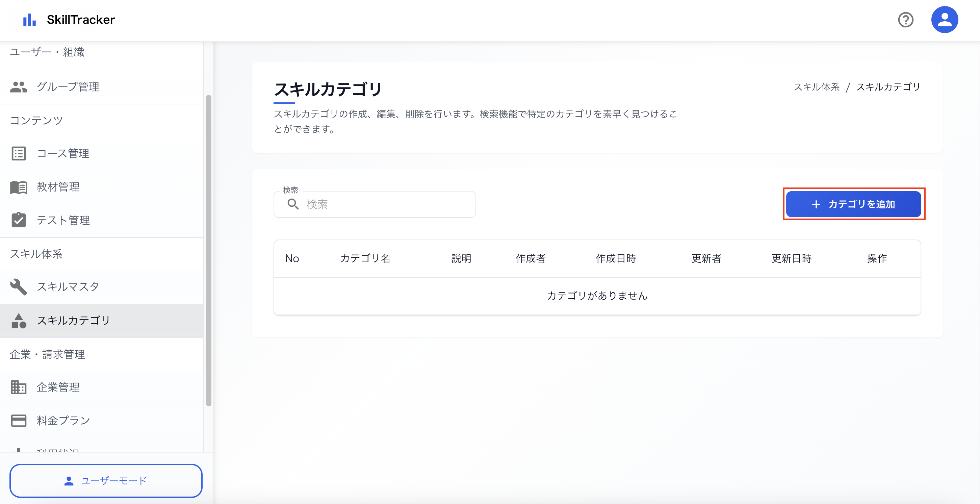Screen dimensions: 980x504
Task: Open the user profile avatar menu
Action: point(944,20)
